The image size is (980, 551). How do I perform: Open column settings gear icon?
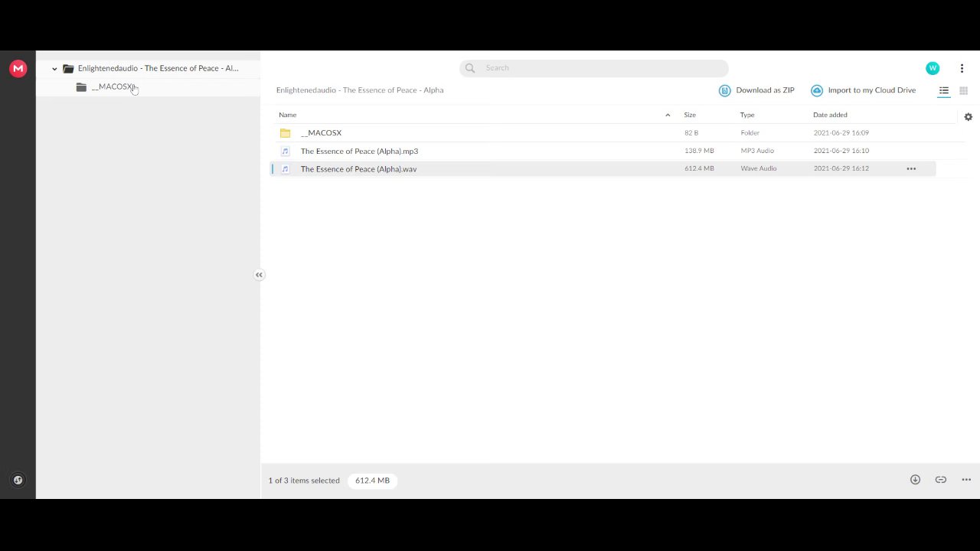[968, 117]
